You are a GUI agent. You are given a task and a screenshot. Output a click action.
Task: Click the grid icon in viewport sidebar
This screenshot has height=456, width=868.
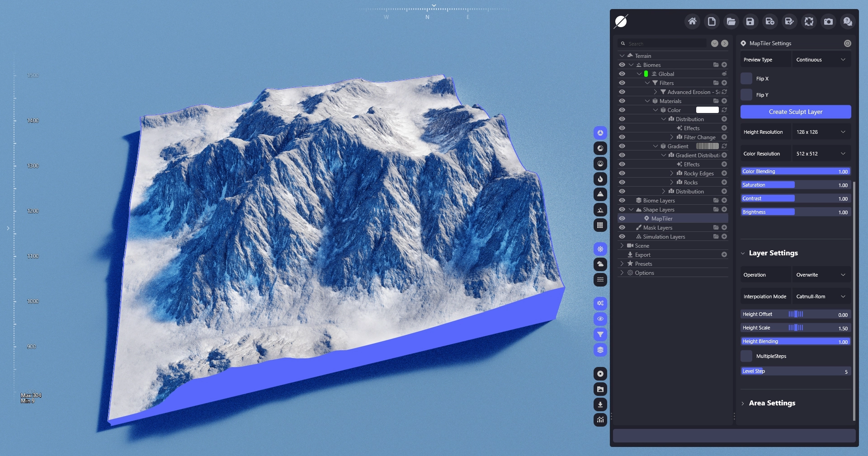tap(600, 225)
